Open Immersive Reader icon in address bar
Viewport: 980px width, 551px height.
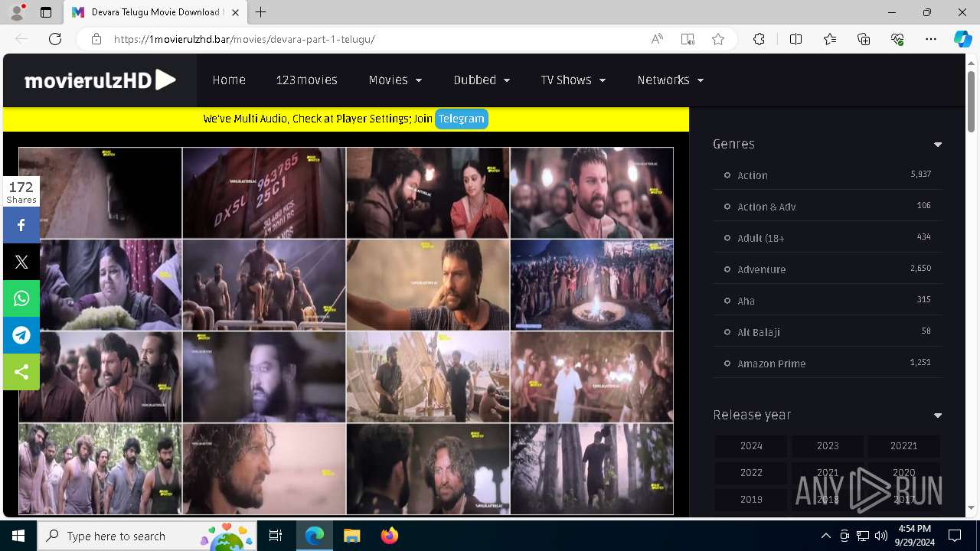click(x=688, y=39)
